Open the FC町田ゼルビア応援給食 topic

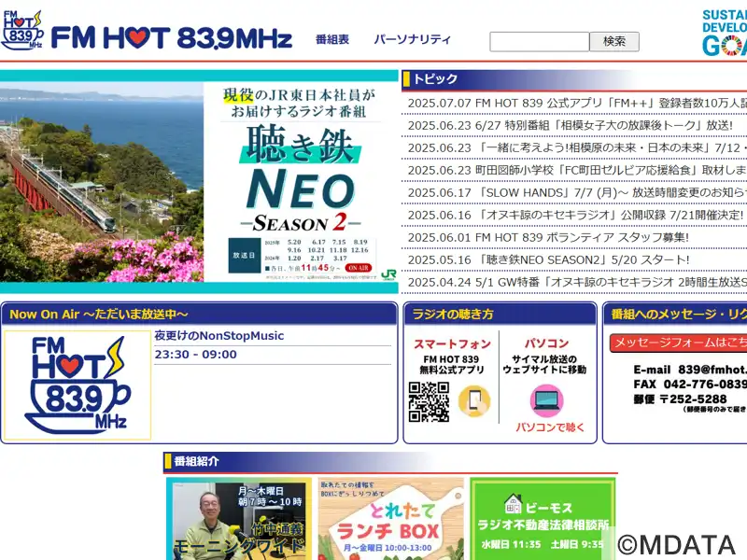577,170
